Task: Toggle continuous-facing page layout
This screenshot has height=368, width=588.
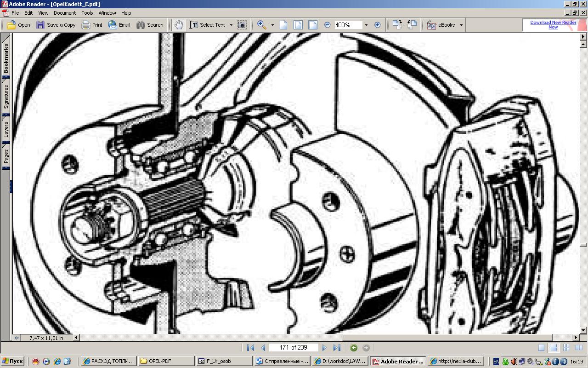Action: [x=566, y=348]
